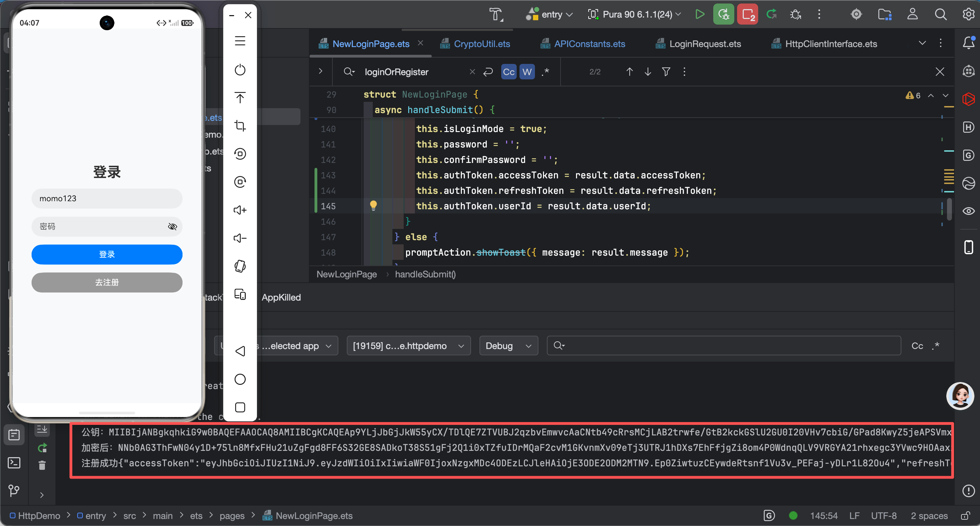Viewport: 980px width, 526px height.
Task: Increase emulator volume
Action: [240, 210]
